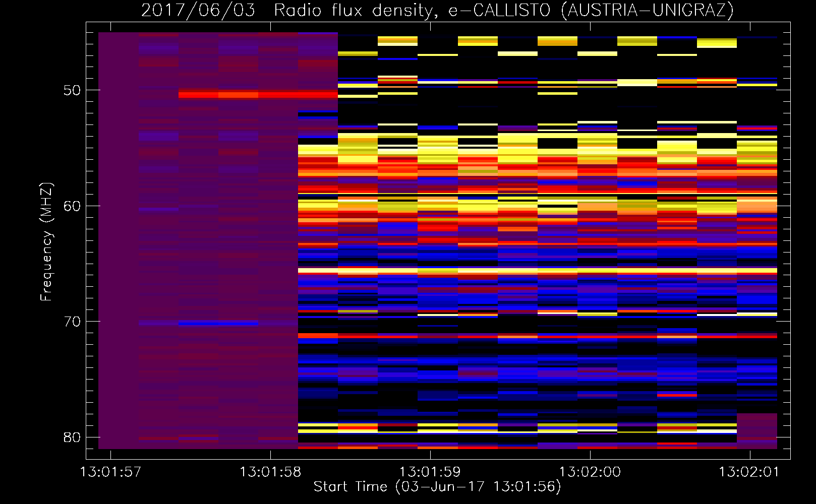Click the 13:01:57 time tick label
Image resolution: width=816 pixels, height=504 pixels.
click(x=111, y=472)
